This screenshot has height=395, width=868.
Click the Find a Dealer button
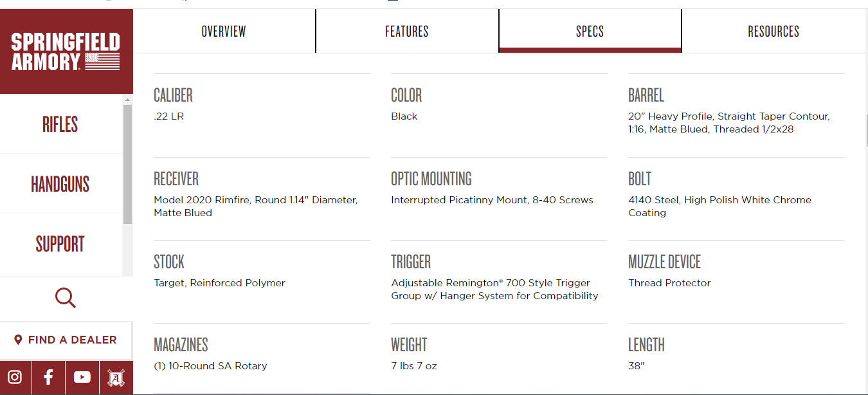(66, 340)
